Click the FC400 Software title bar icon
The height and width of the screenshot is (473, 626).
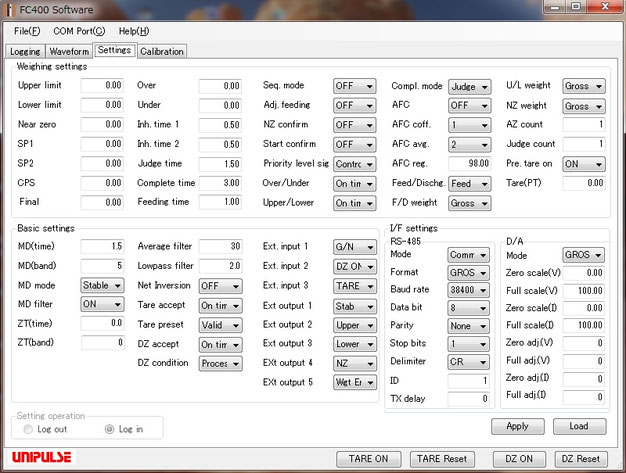coord(11,9)
